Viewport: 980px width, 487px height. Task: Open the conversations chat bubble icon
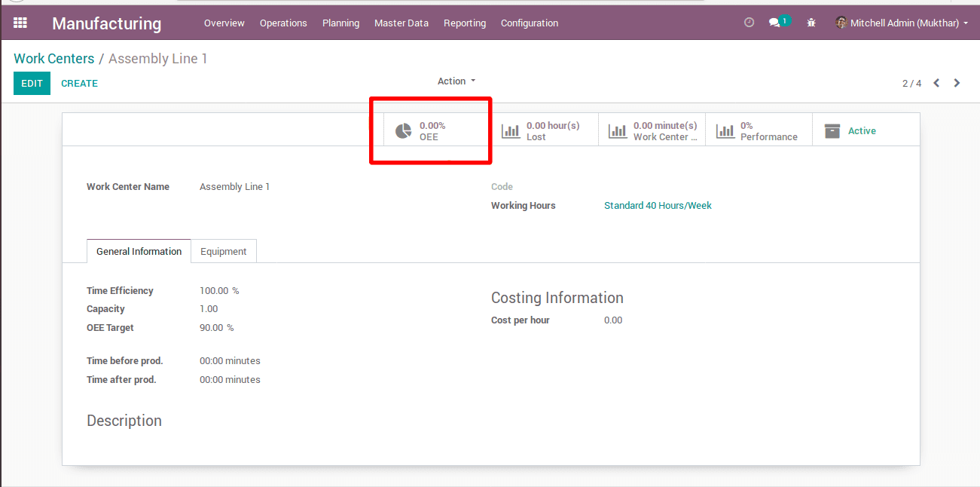[774, 23]
